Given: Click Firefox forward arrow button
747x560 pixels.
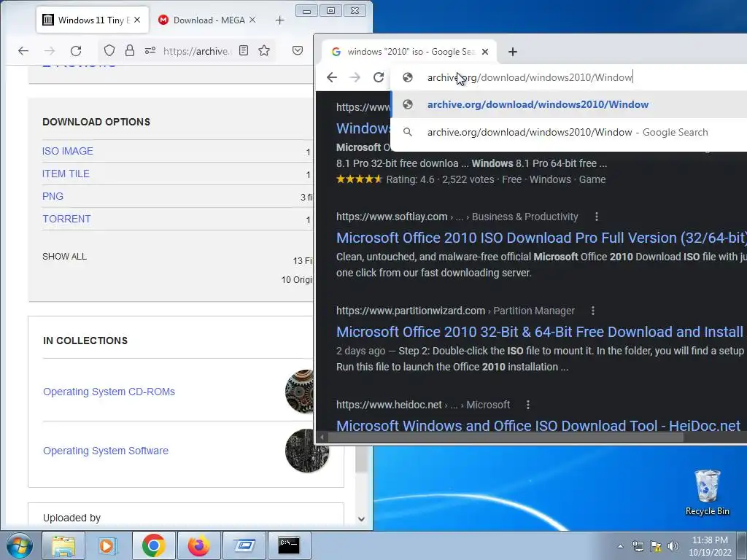Looking at the screenshot, I should 50,50.
